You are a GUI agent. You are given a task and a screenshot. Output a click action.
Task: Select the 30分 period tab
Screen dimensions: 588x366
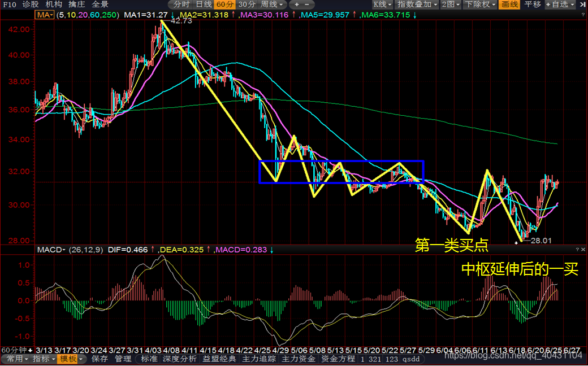pyautogui.click(x=247, y=5)
